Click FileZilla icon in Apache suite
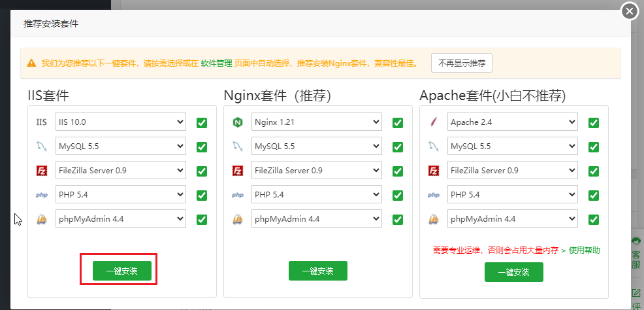The width and height of the screenshot is (644, 310). click(x=433, y=171)
